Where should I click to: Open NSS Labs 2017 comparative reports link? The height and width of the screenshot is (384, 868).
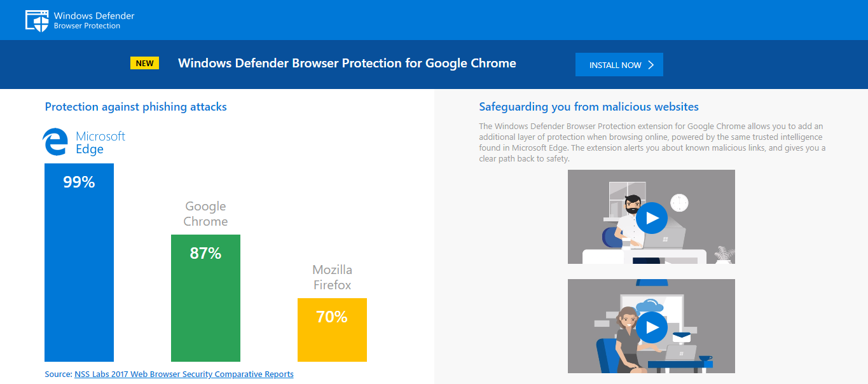[184, 374]
